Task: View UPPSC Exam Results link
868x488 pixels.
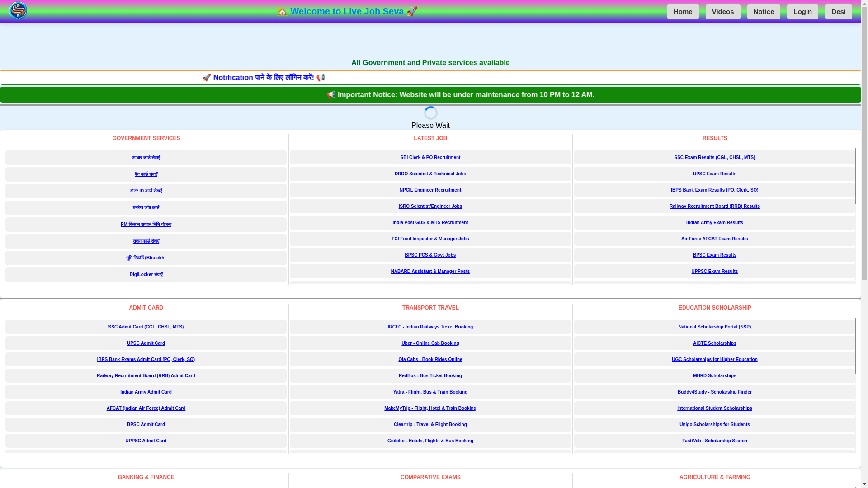Action: click(x=714, y=272)
